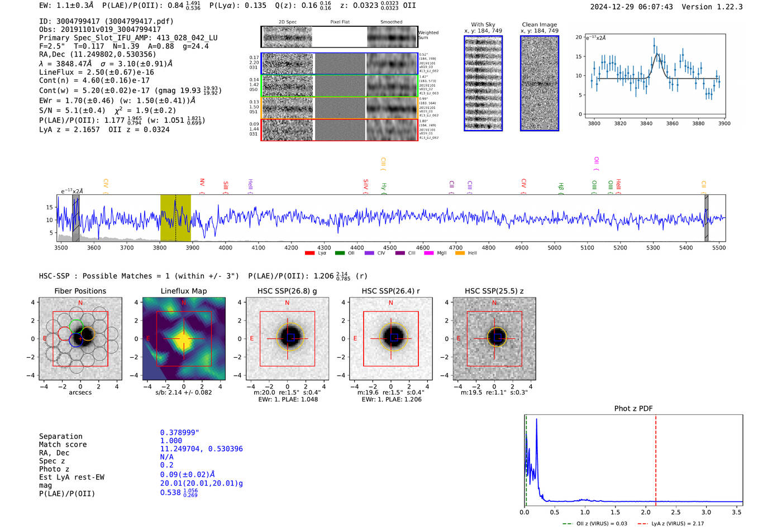Click the red dashed LyA z line in PDF
Screen dimensions: 782x532
click(x=656, y=461)
